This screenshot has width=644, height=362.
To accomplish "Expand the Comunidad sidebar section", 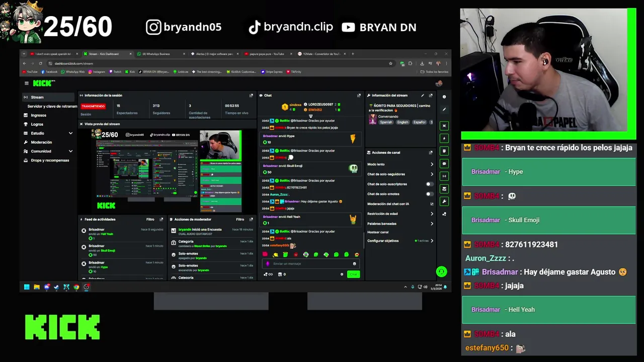I will point(70,151).
